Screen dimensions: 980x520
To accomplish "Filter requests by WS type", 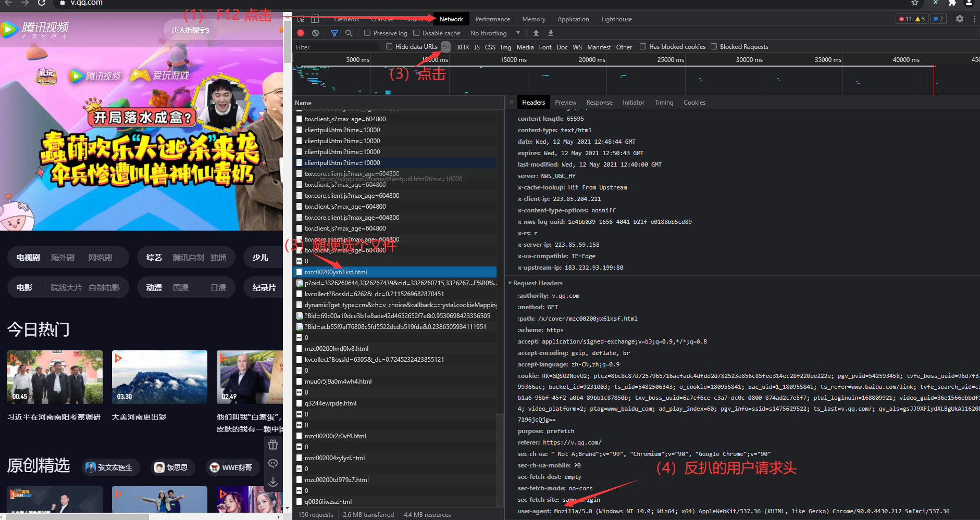I will [x=577, y=47].
